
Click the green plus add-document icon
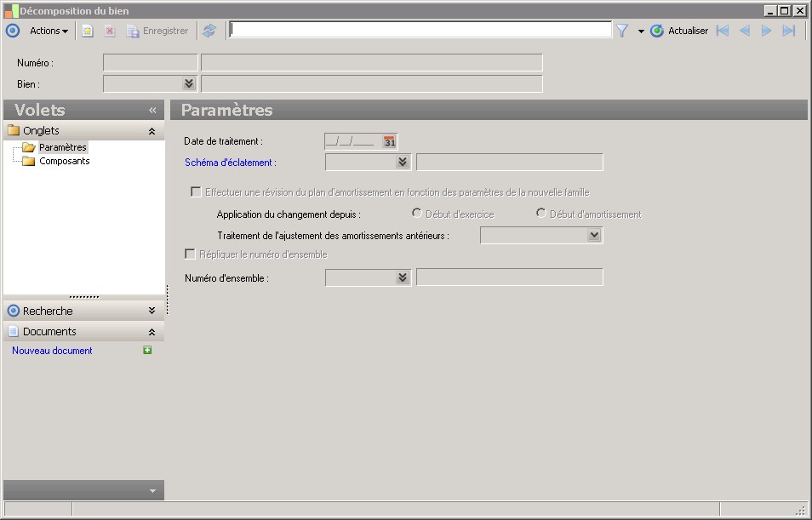pyautogui.click(x=147, y=350)
